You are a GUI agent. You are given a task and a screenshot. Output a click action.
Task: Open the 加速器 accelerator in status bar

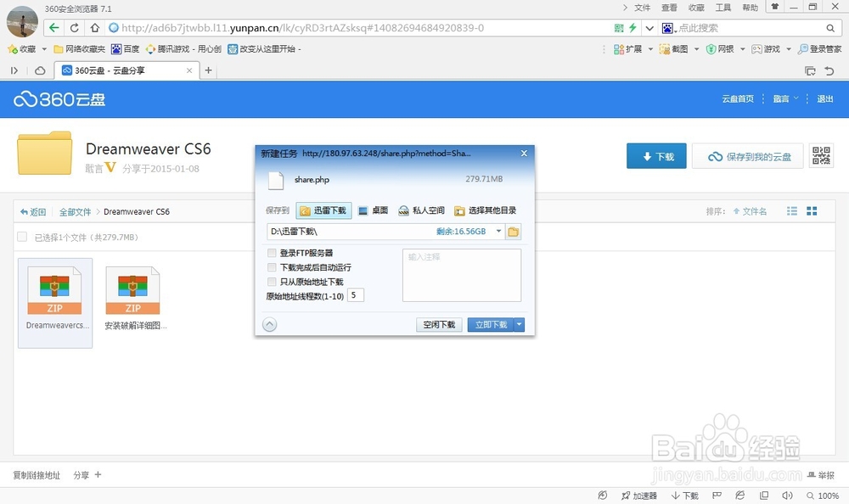coord(639,496)
